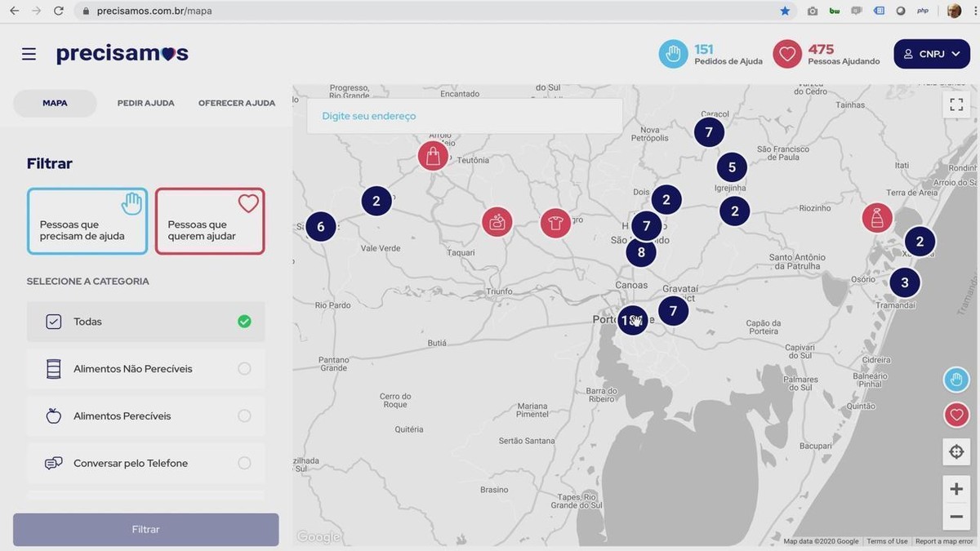Select Alimentos Perecíveis category

point(146,416)
